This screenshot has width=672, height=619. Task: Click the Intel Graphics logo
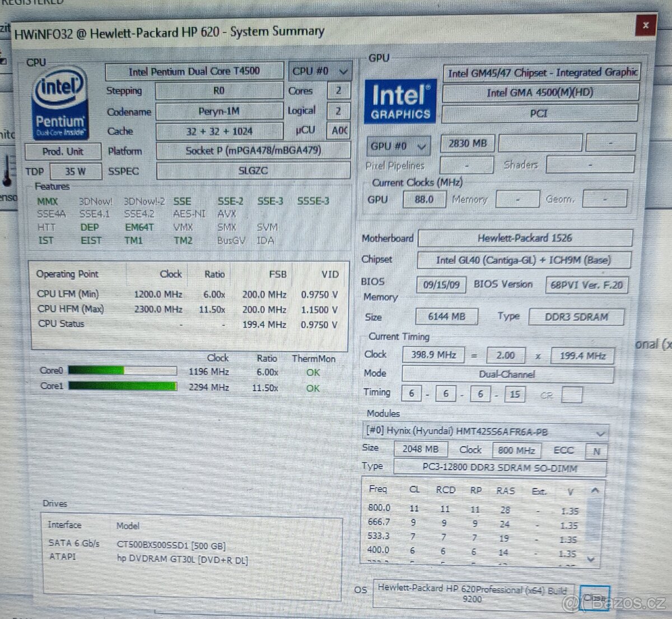399,101
